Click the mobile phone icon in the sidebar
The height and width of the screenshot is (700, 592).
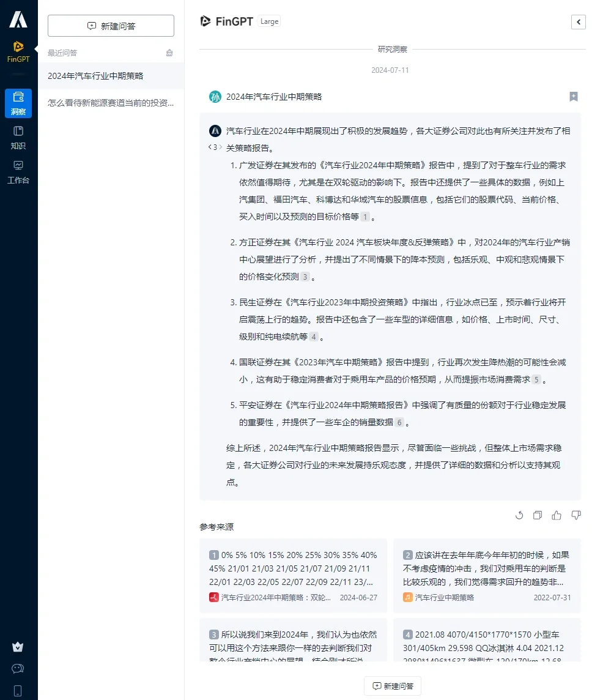point(18,691)
